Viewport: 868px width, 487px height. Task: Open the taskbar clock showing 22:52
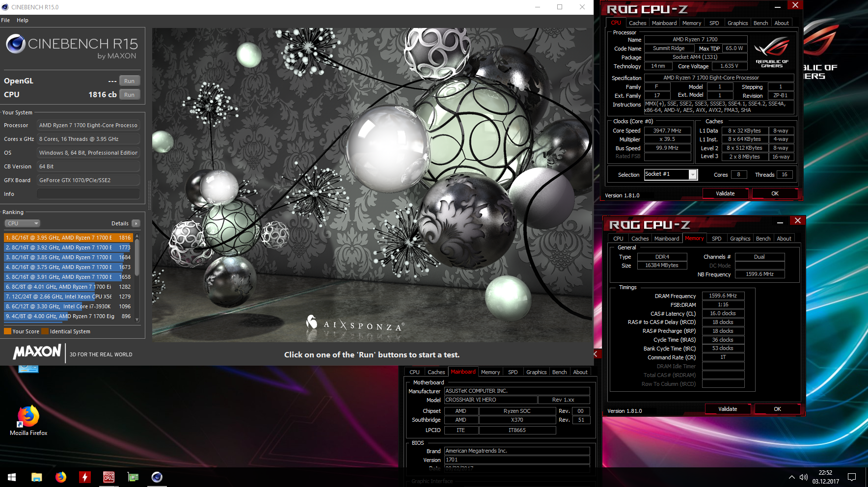pos(826,477)
